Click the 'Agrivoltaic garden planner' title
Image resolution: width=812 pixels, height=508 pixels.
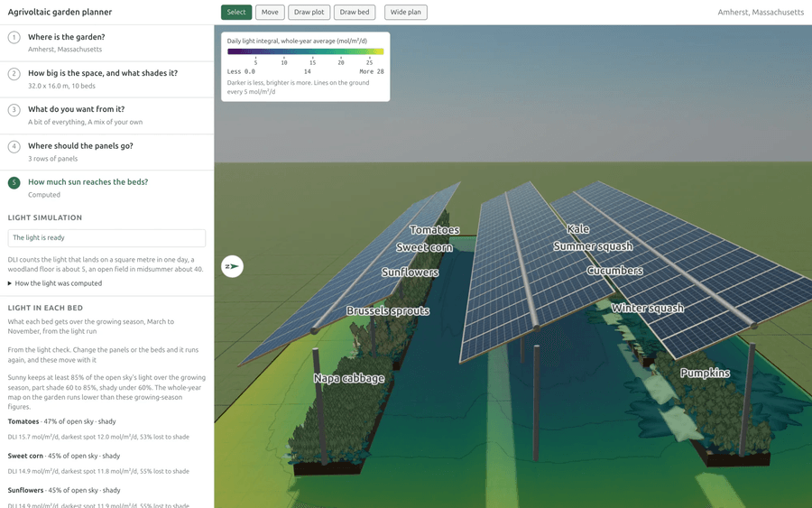tap(60, 12)
